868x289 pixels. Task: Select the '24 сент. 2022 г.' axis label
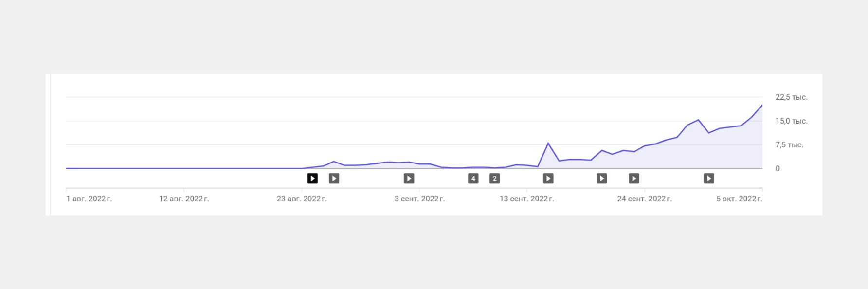(x=644, y=199)
